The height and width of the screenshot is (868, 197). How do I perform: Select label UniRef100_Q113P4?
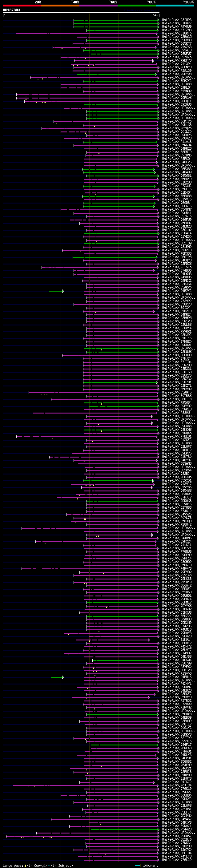[177, 64]
